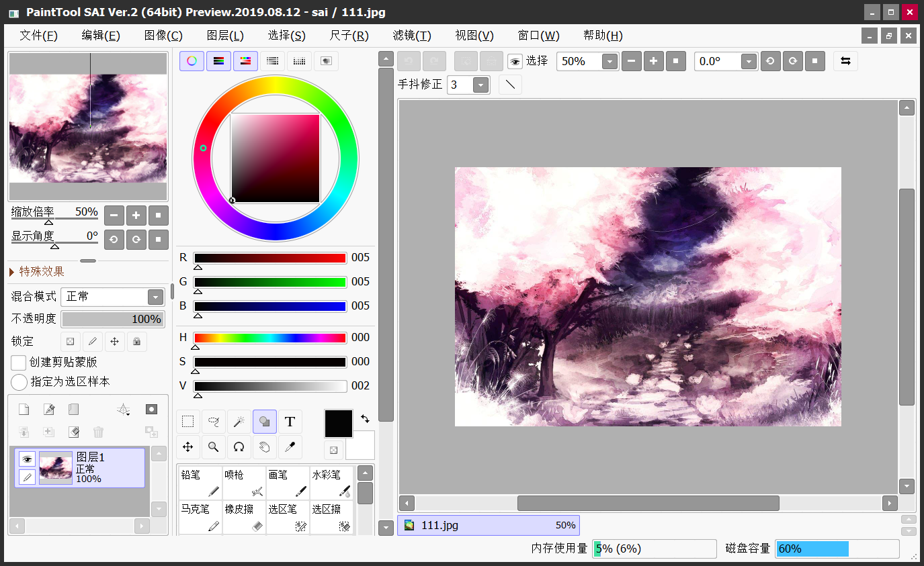
Task: Select the Text tool
Action: (290, 422)
